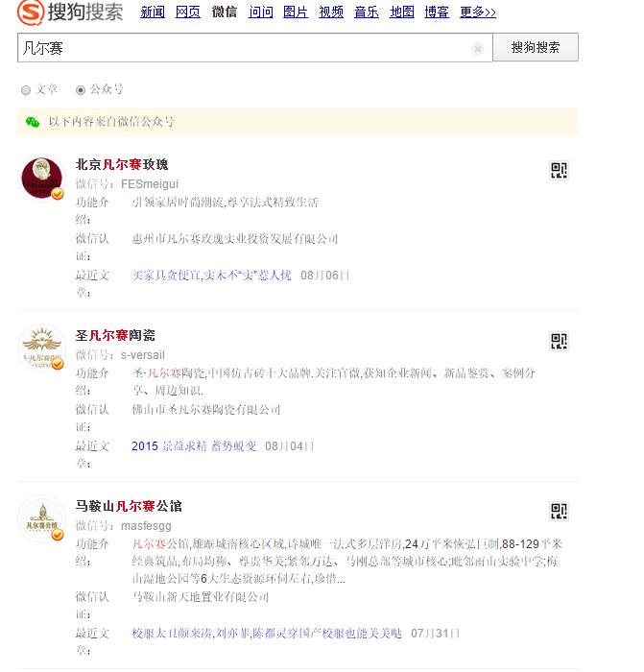644x672 pixels.
Task: Focus the search field containing 凡尔赛
Action: pyautogui.click(x=255, y=48)
